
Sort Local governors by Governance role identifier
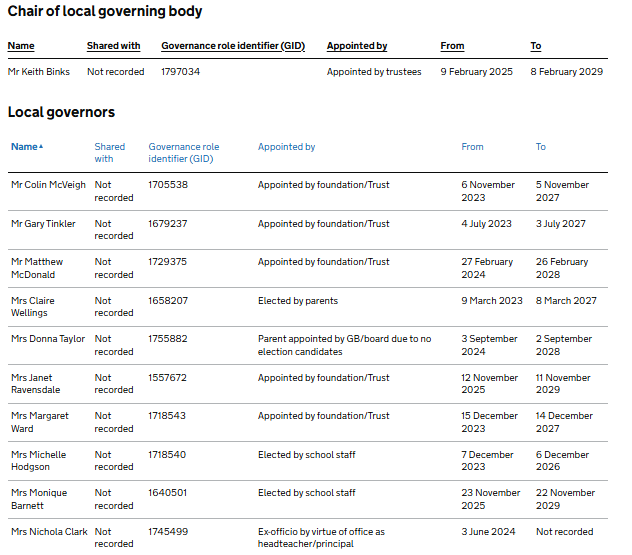click(x=183, y=152)
